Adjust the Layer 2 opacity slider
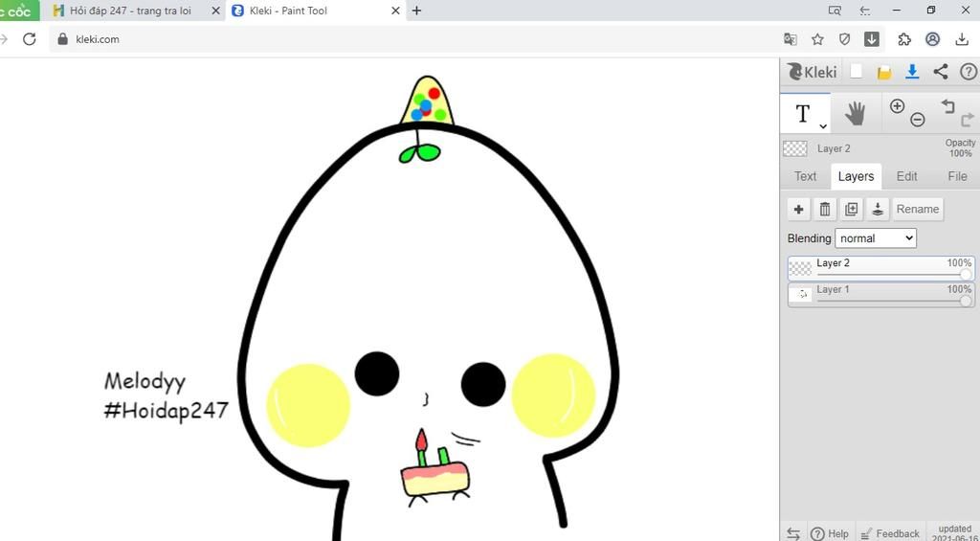Image resolution: width=980 pixels, height=541 pixels. [894, 275]
